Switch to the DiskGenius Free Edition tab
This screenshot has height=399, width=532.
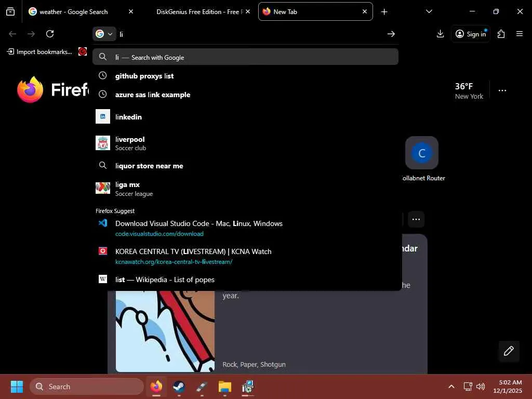(x=199, y=11)
